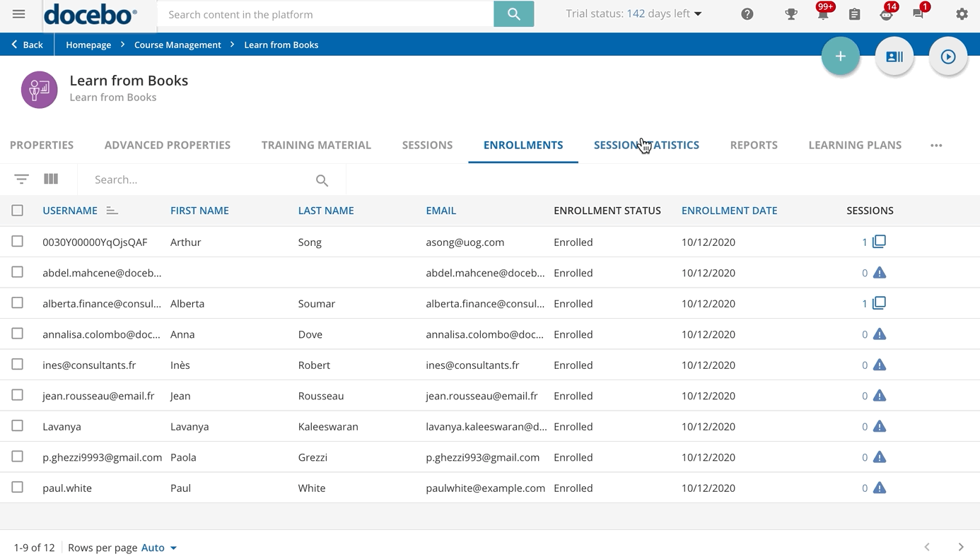Expand the more tabs ellipsis menu

click(936, 146)
